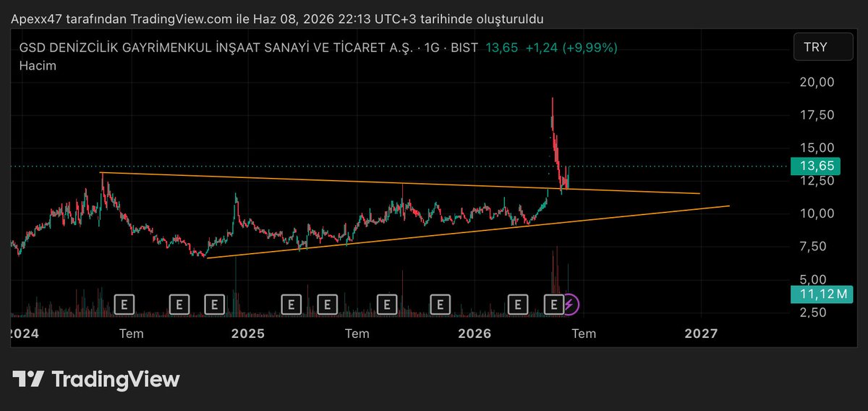Click the Hacim volume indicator label
The image size is (868, 411).
pyautogui.click(x=38, y=65)
